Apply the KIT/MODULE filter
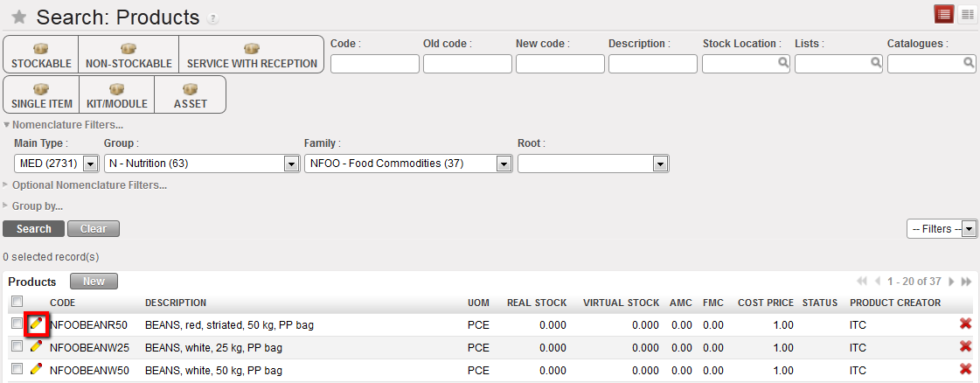The width and height of the screenshot is (980, 383). (116, 94)
